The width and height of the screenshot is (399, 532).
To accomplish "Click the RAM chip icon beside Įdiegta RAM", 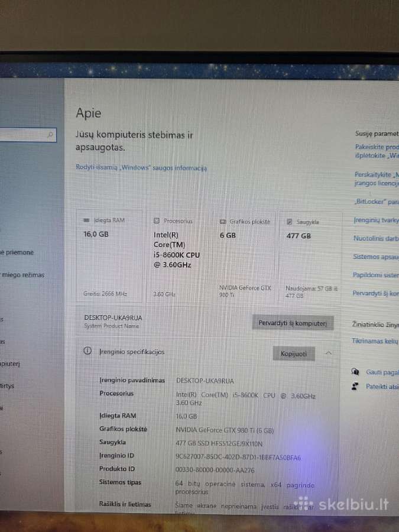I will (86, 220).
